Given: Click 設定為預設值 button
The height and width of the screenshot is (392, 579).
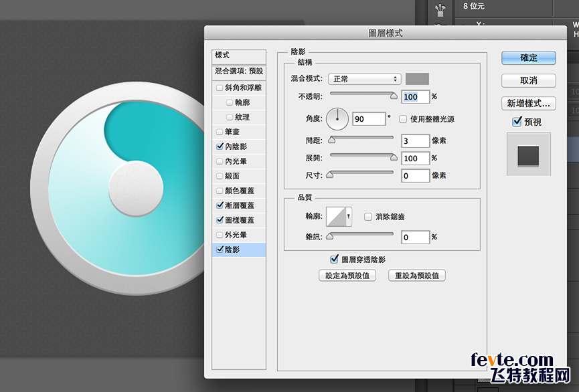Looking at the screenshot, I should point(347,276).
